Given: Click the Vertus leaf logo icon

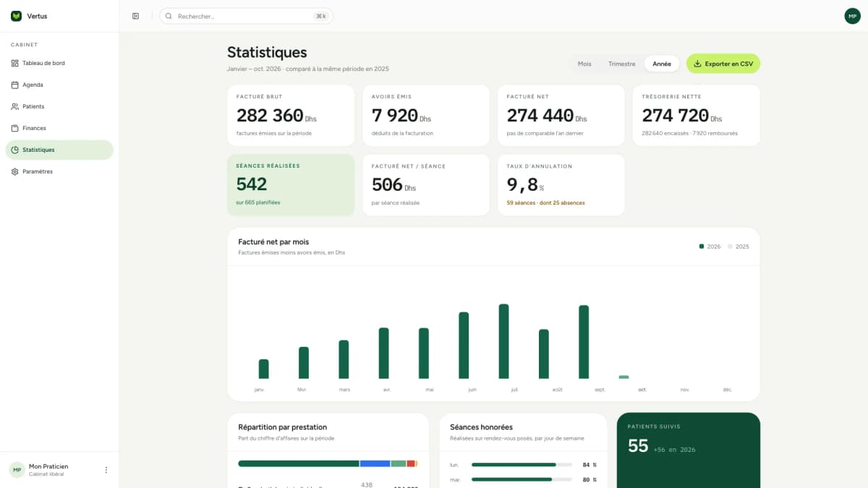Looking at the screenshot, I should (x=16, y=16).
